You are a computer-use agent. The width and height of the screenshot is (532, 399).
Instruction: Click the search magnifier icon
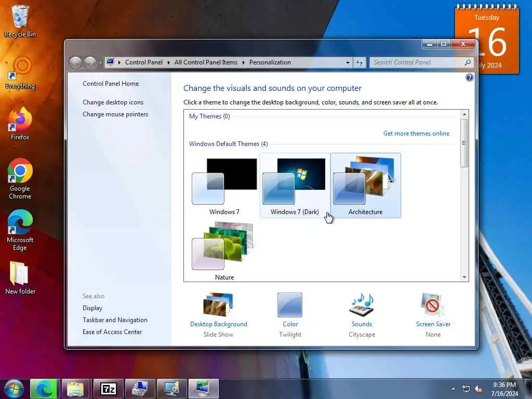click(468, 62)
